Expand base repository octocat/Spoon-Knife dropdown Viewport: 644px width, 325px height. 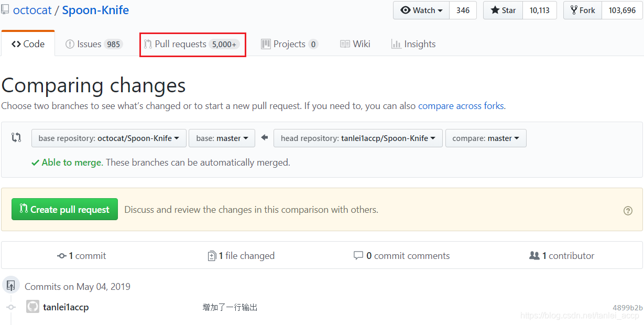click(x=109, y=138)
